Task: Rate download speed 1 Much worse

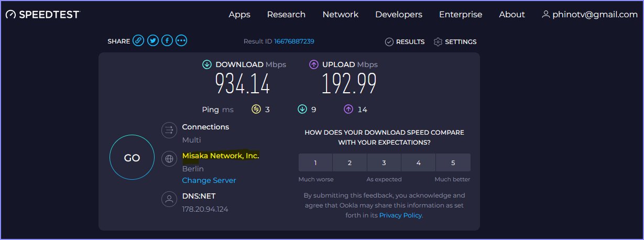Action: click(x=315, y=163)
